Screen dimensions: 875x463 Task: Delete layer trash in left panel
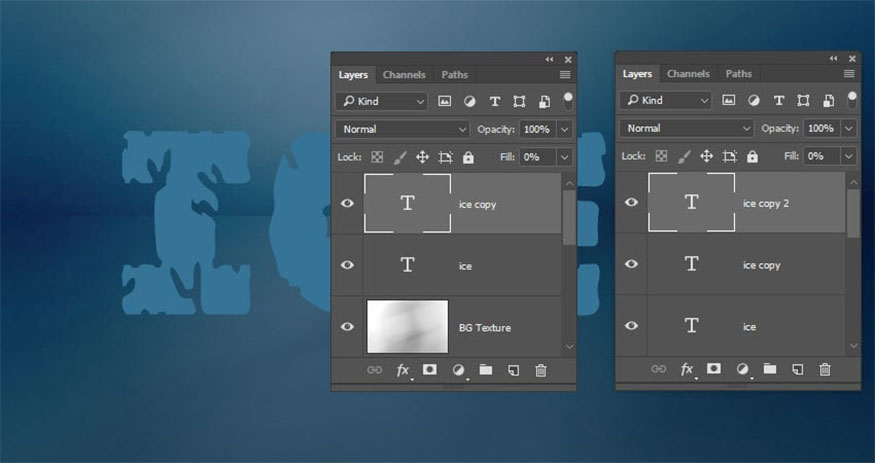pos(541,370)
